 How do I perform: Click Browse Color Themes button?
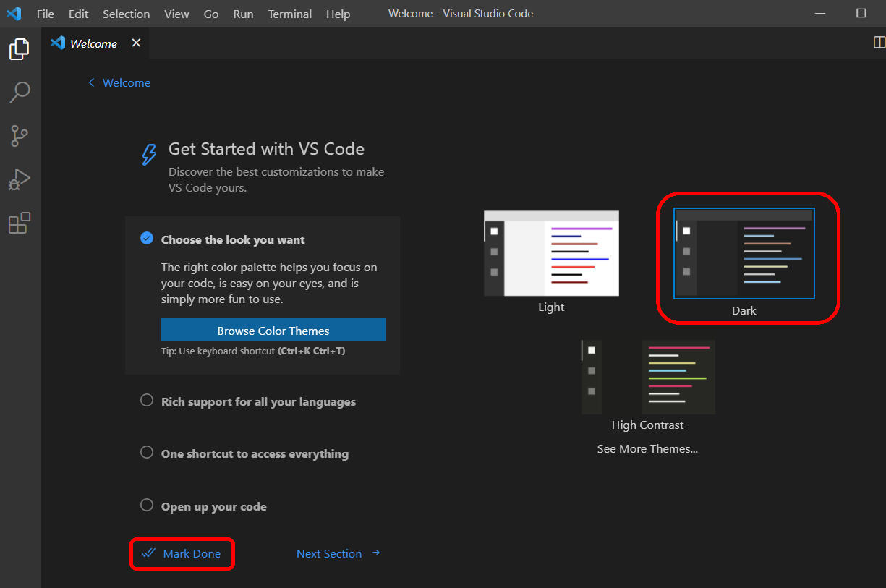coord(273,331)
